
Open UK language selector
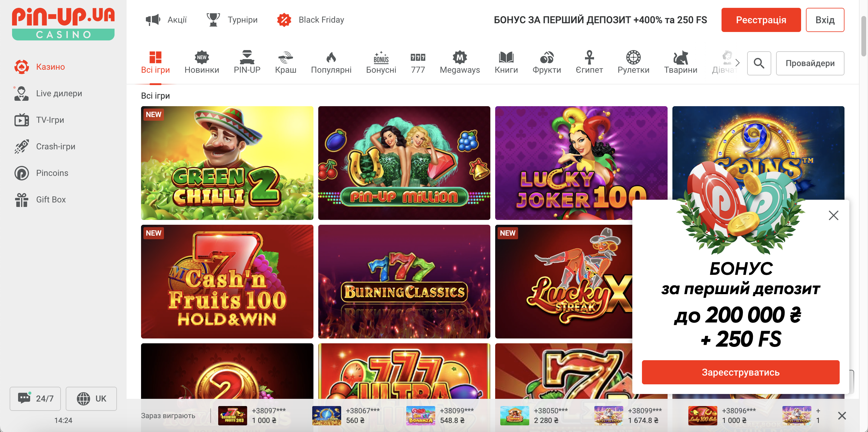91,398
